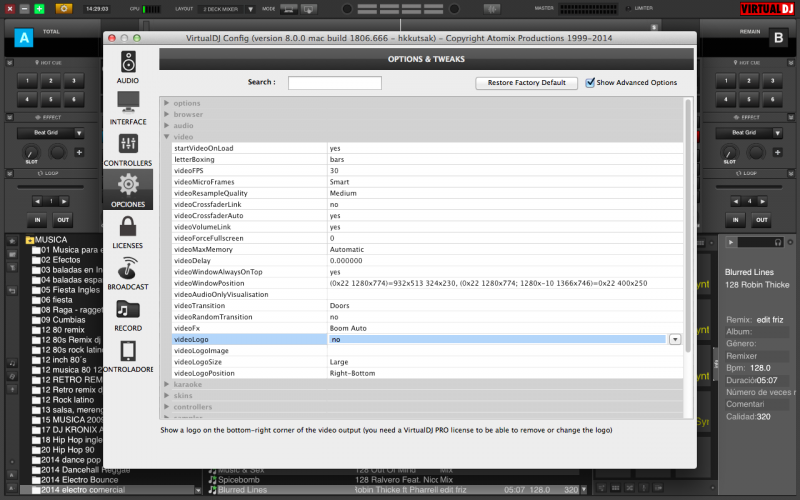Expand the karaoke category
The image size is (800, 500).
[x=166, y=384]
